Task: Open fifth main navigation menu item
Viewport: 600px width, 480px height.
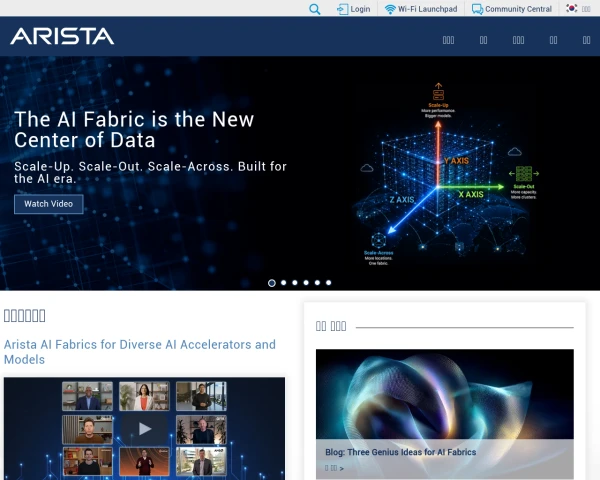Action: (586, 40)
